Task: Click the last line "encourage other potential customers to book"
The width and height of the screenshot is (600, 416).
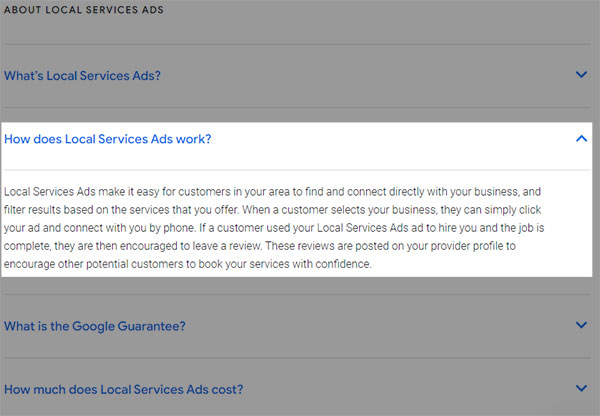Action: pos(188,264)
